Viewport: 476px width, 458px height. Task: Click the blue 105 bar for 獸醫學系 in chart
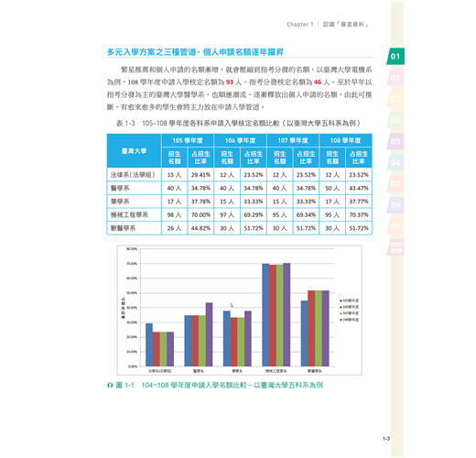click(304, 333)
